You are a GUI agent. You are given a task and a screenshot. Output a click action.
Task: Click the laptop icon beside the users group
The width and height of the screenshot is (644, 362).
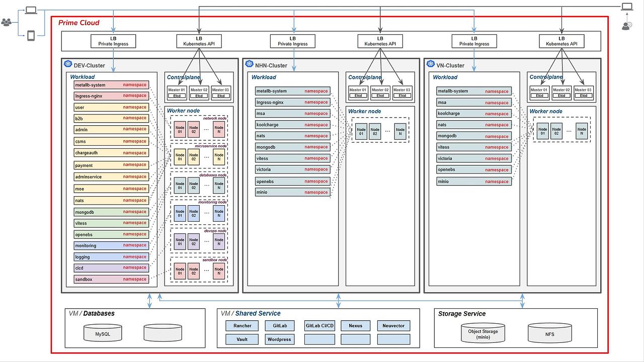tap(31, 10)
